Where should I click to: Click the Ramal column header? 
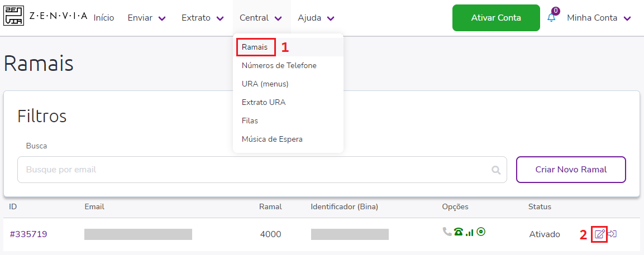[271, 206]
